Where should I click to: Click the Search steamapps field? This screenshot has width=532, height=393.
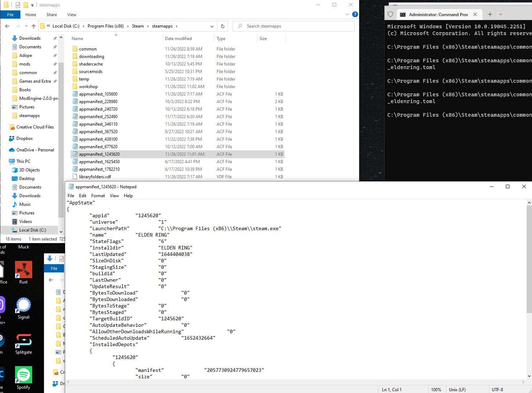[x=294, y=26]
